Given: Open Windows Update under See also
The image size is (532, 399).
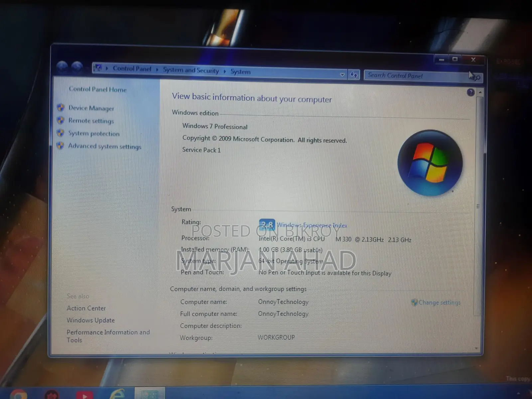Looking at the screenshot, I should 90,320.
